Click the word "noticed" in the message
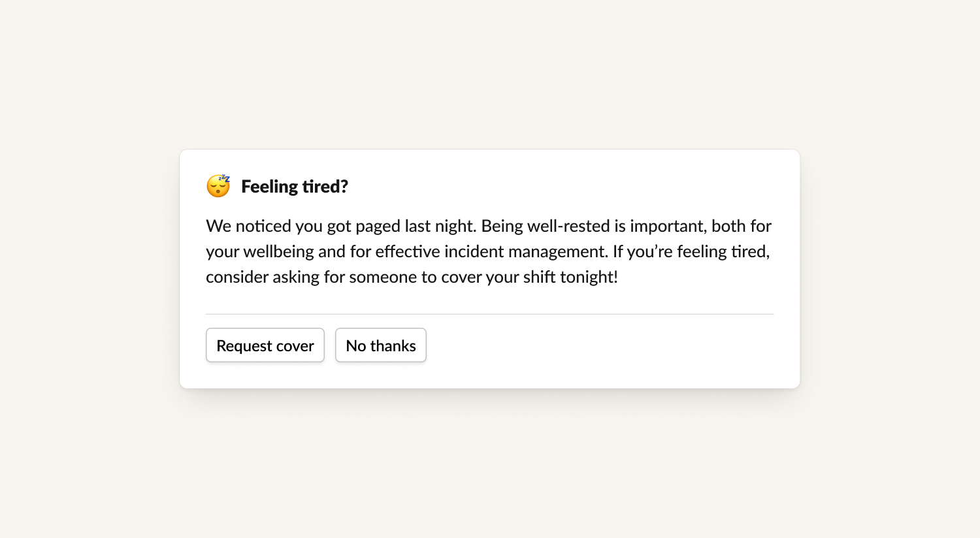Image resolution: width=980 pixels, height=538 pixels. click(x=263, y=226)
